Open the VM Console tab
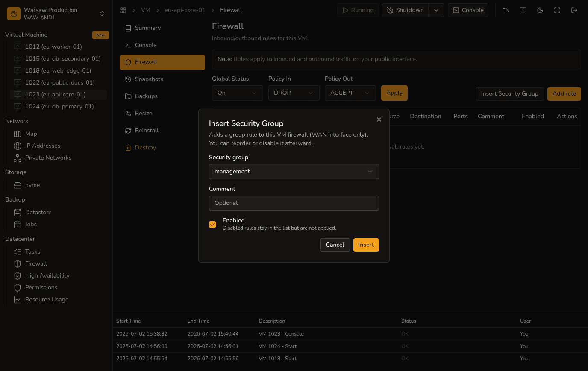Screen dimensions: 588x371 click(x=162, y=45)
